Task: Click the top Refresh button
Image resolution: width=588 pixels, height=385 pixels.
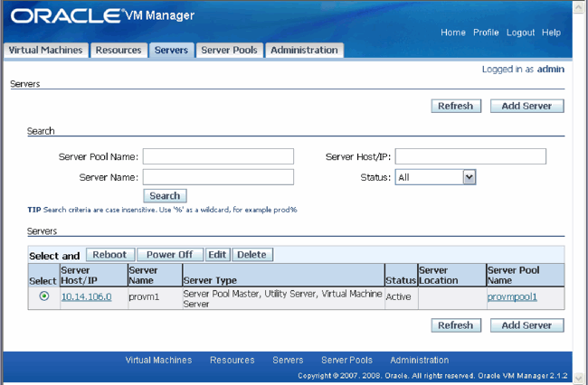Action: [x=456, y=106]
